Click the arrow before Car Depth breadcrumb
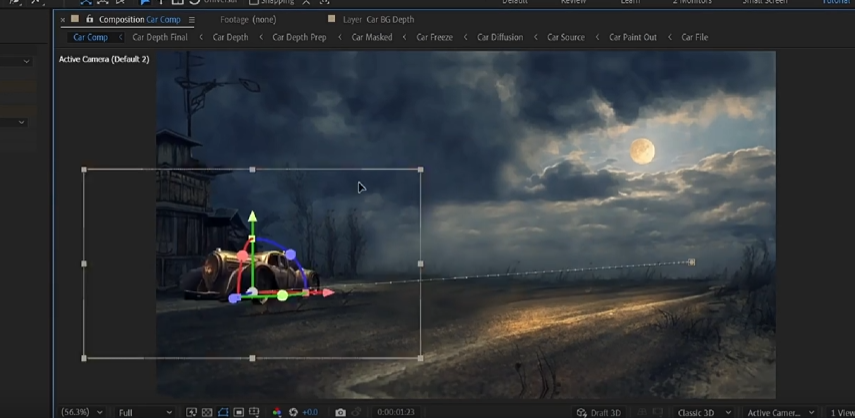This screenshot has width=855, height=418. click(201, 37)
